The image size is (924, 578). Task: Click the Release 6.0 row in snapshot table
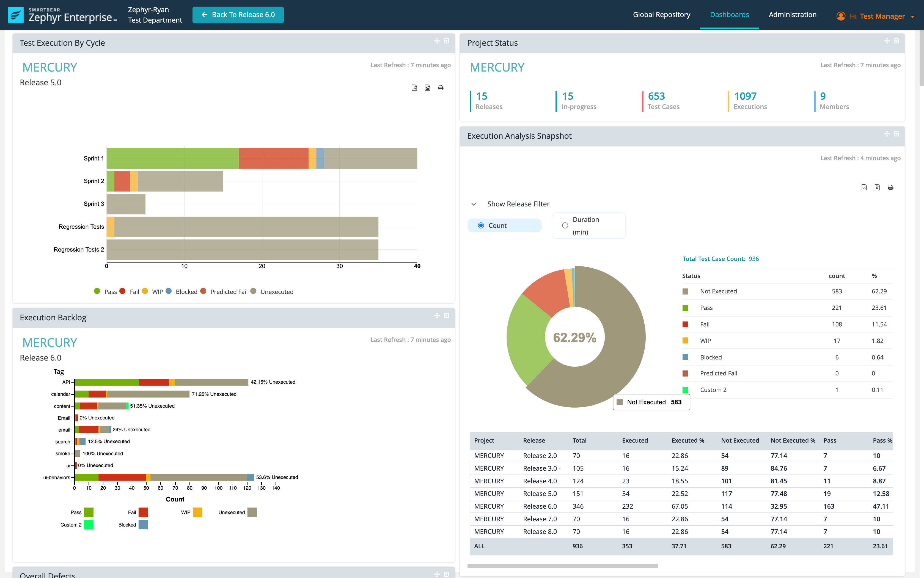(681, 506)
